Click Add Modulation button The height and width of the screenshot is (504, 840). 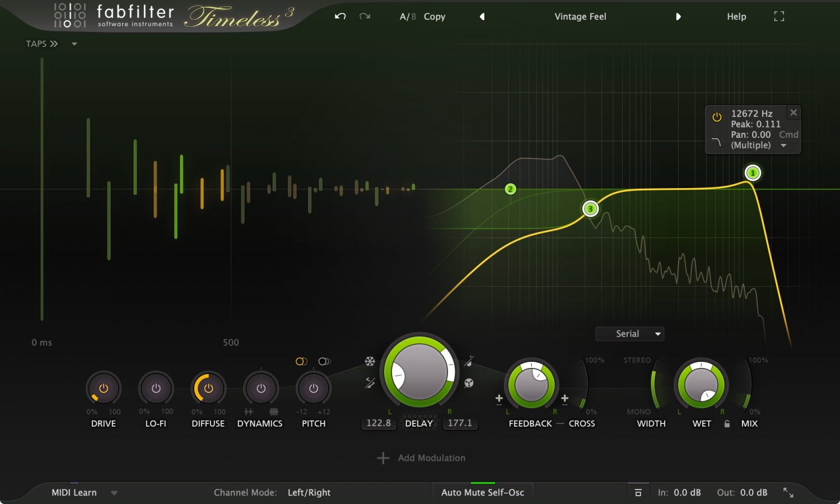(421, 458)
